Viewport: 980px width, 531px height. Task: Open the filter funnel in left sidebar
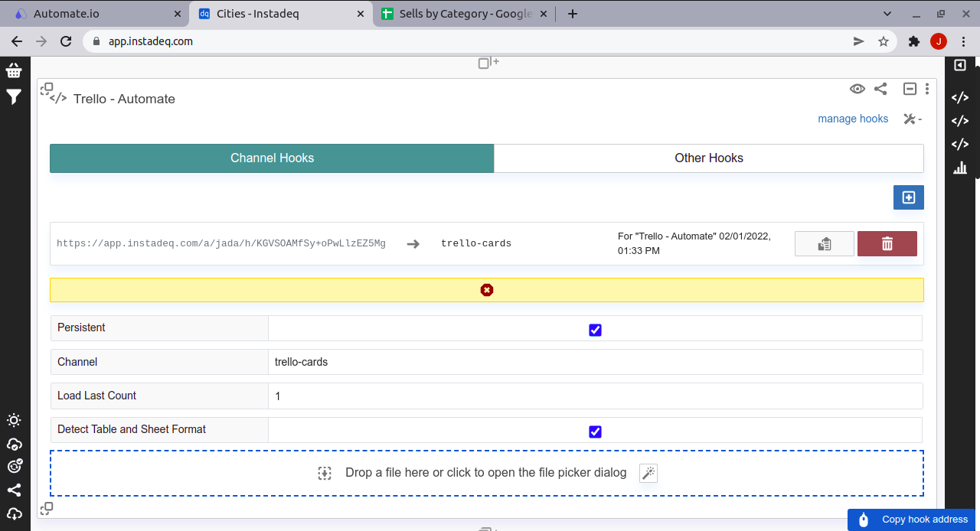(13, 96)
